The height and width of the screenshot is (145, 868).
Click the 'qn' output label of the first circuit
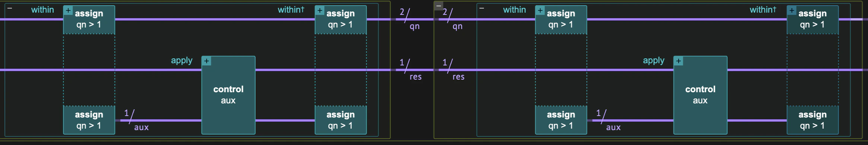415,26
